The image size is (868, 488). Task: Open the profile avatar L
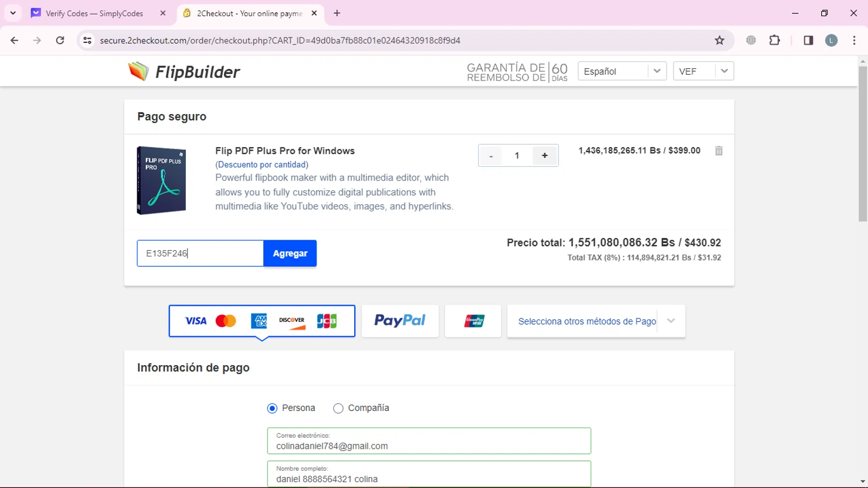click(832, 41)
